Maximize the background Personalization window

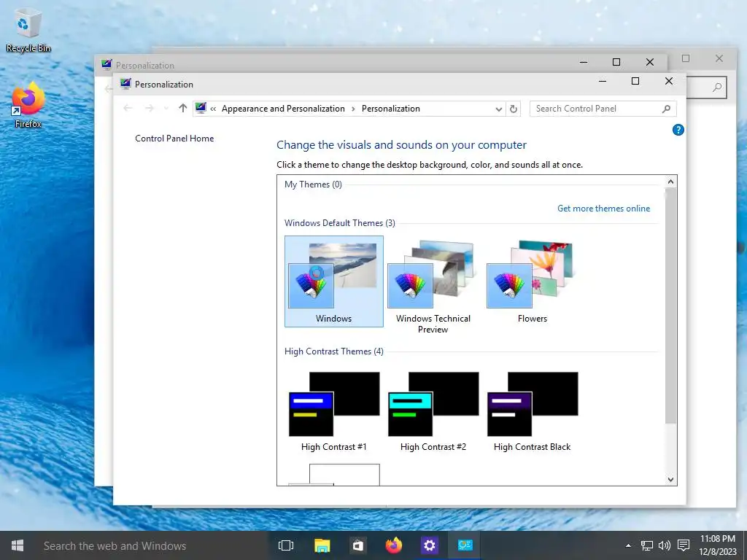click(x=616, y=63)
